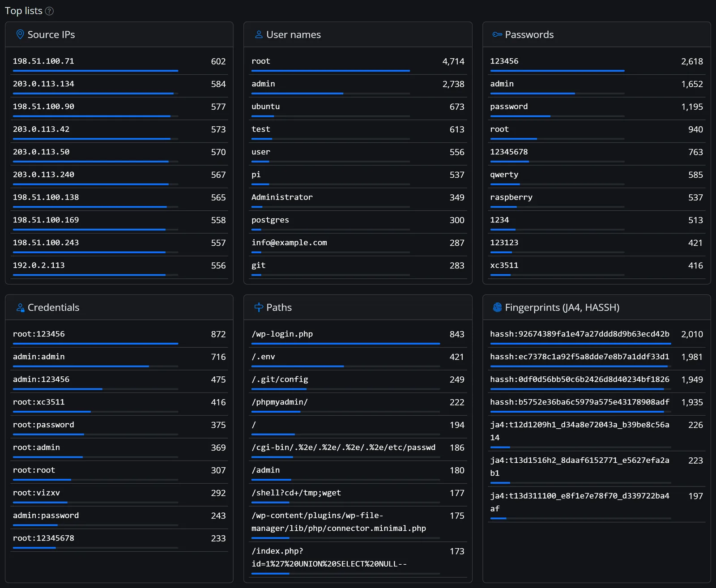Select the /phpmyadmin/ path entry
Image resolution: width=716 pixels, height=588 pixels.
pos(358,404)
